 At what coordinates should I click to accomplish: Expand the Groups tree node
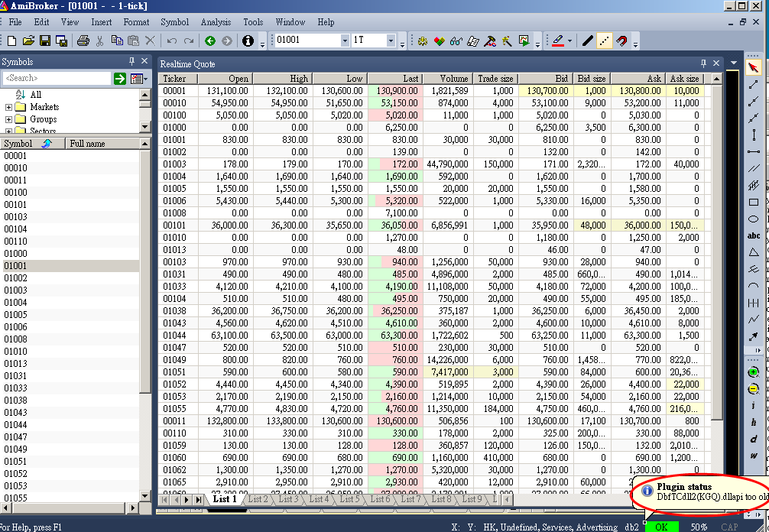pos(8,119)
